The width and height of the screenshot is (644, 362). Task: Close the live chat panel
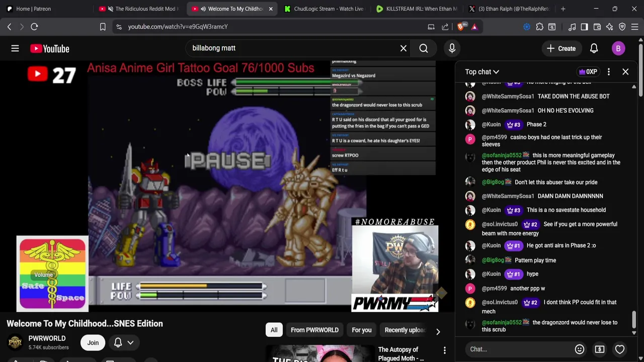pos(625,72)
